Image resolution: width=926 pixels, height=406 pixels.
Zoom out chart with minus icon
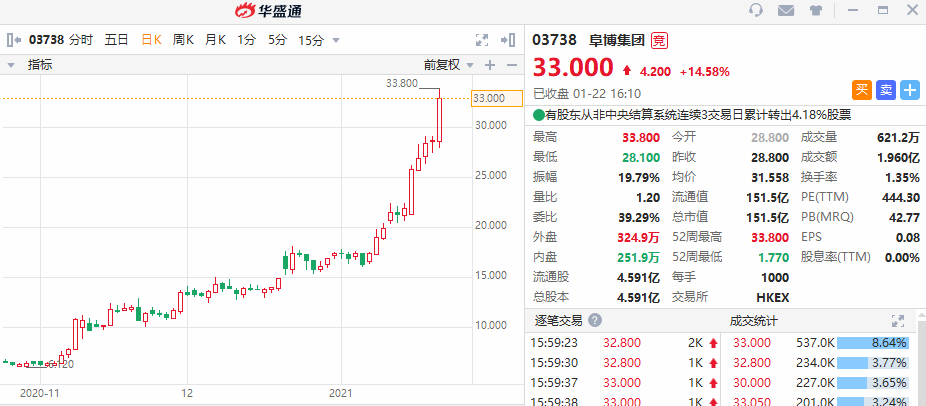pos(511,65)
